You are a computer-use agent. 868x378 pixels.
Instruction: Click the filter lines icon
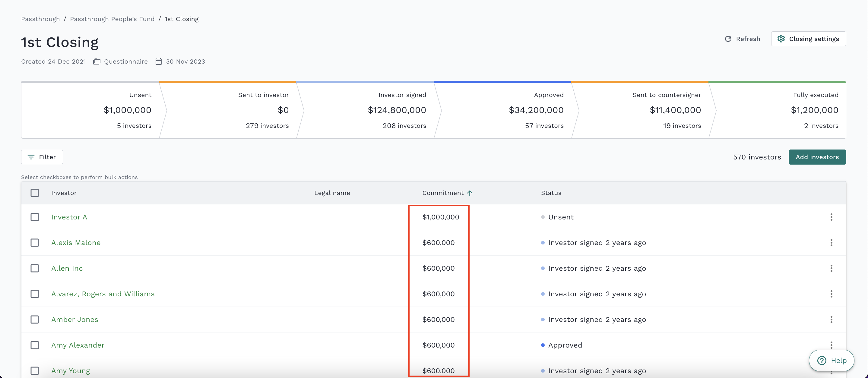[31, 157]
